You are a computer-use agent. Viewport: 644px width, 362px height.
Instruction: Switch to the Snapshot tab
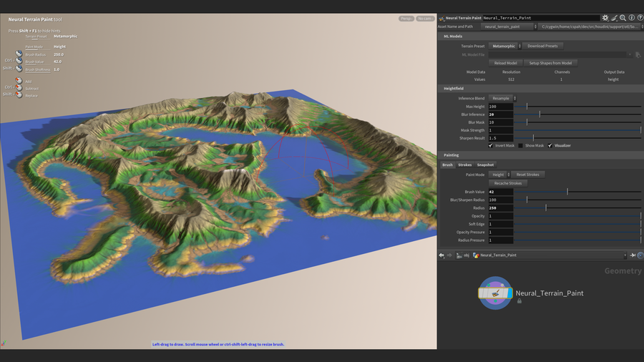tap(485, 165)
